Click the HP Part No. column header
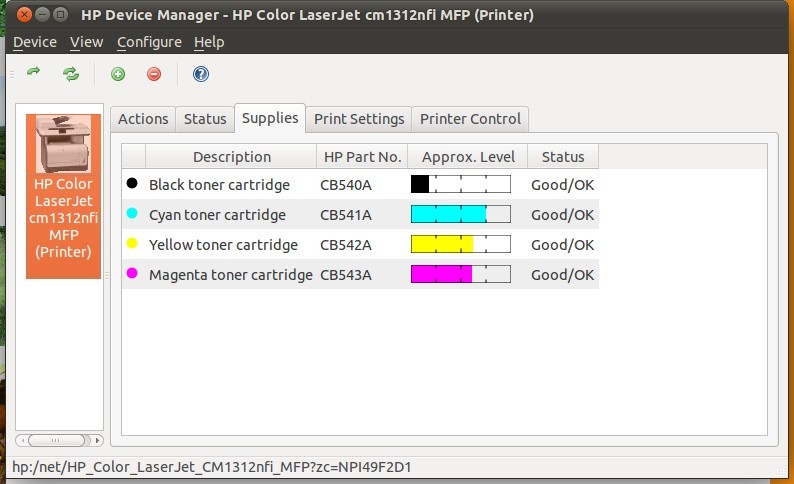794x484 pixels. 363,156
